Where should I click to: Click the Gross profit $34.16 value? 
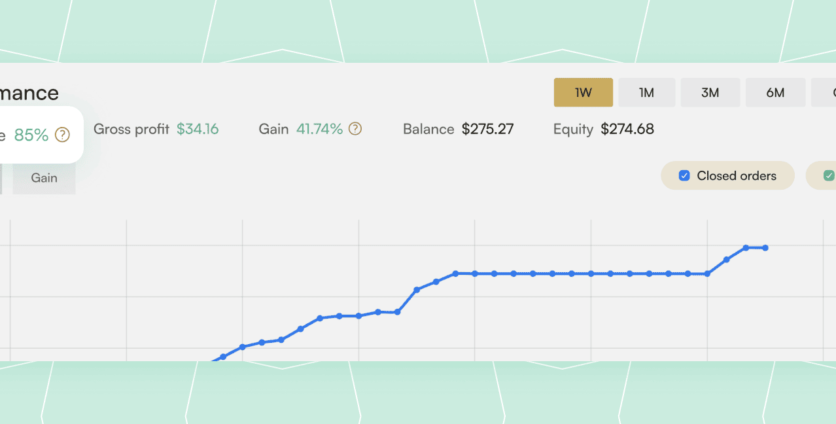click(197, 129)
